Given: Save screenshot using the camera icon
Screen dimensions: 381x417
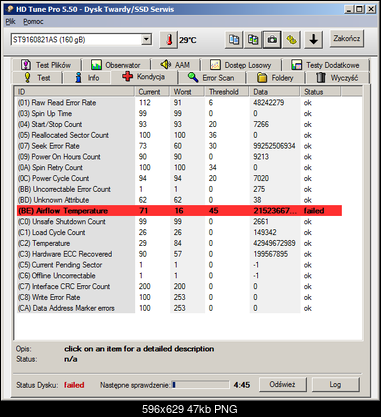Looking at the screenshot, I should pyautogui.click(x=272, y=40).
